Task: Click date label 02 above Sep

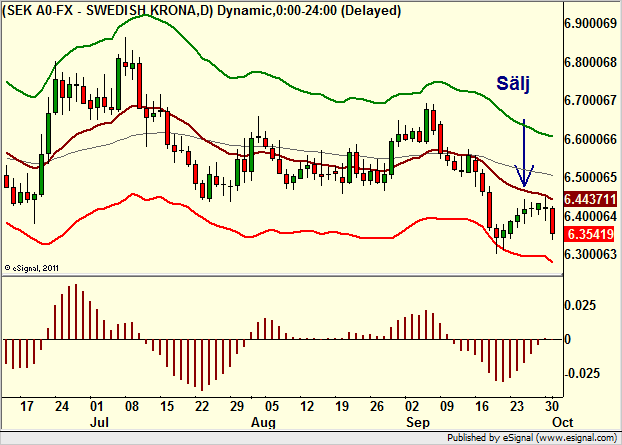Action: pyautogui.click(x=412, y=407)
